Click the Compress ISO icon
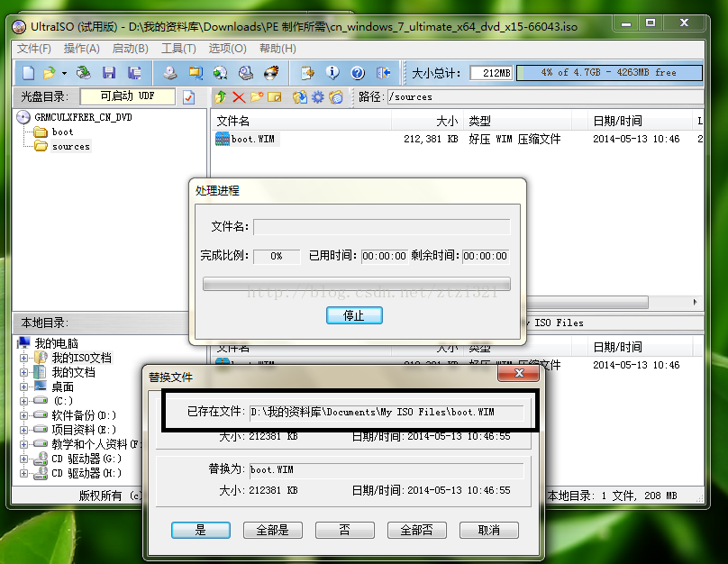Screen dimensions: 728x564 pyautogui.click(x=196, y=73)
